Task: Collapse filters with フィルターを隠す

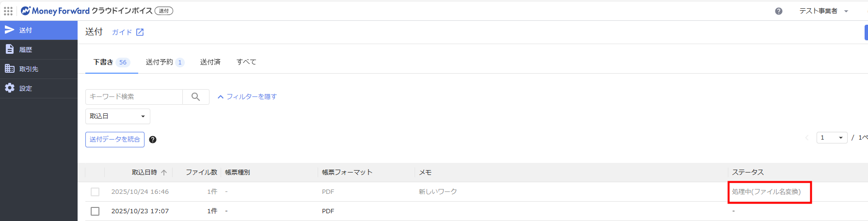Action: tap(247, 97)
